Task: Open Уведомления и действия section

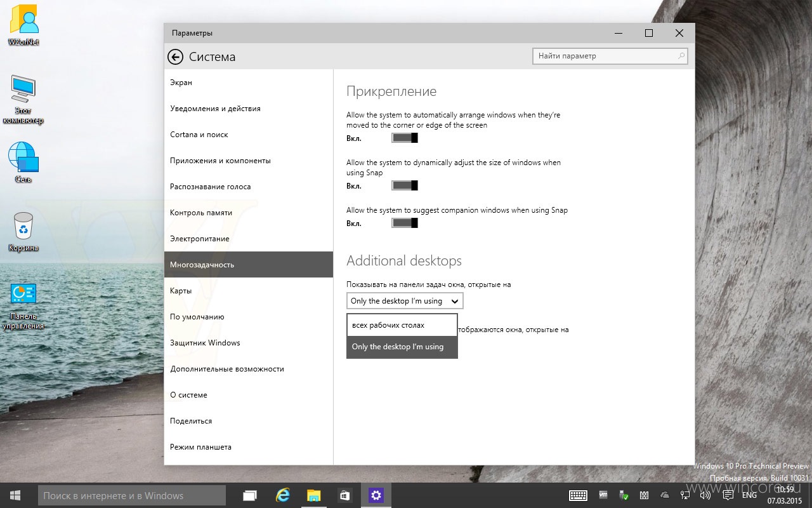Action: pos(249,109)
